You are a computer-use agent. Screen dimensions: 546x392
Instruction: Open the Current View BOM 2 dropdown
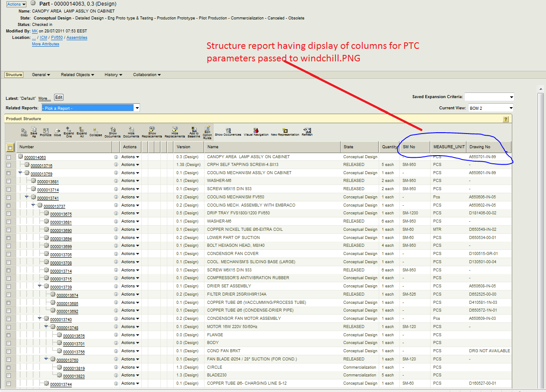[x=491, y=108]
